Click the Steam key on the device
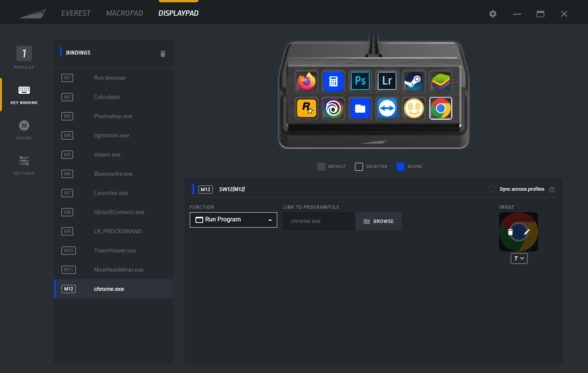This screenshot has height=373, width=588. [x=414, y=81]
